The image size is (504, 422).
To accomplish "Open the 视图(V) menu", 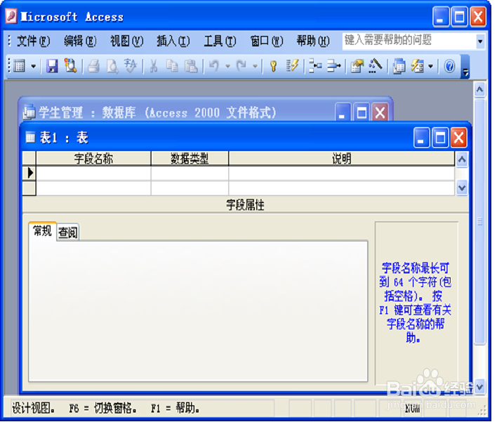I will tap(126, 41).
